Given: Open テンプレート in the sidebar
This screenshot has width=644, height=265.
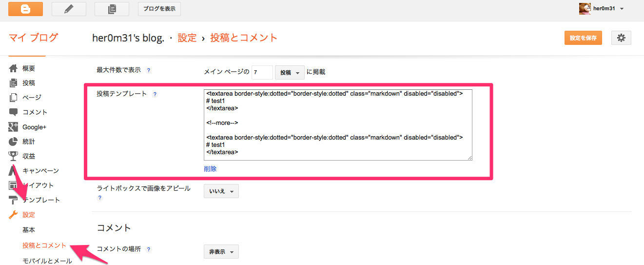Looking at the screenshot, I should click(41, 200).
